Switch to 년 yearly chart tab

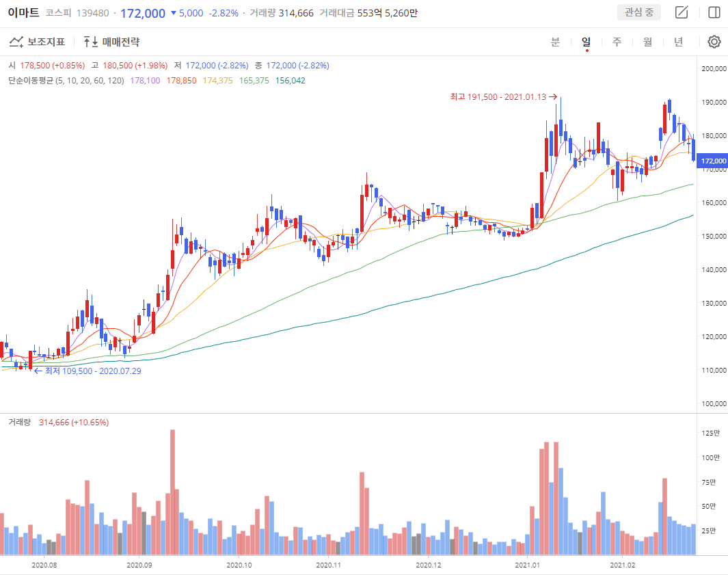pyautogui.click(x=678, y=42)
